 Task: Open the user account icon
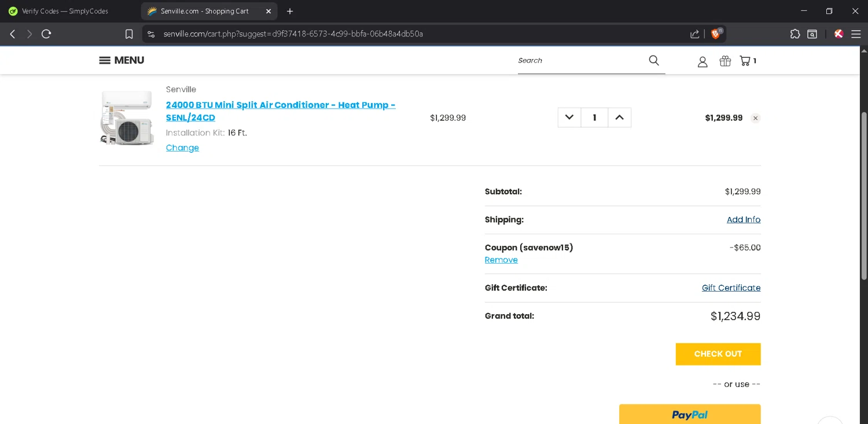coord(703,61)
